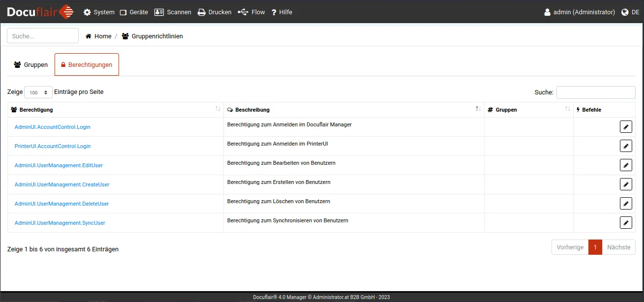Edit the AdminUI.UserManagement.EditUser permission via pencil
Image resolution: width=644 pixels, height=302 pixels.
tap(625, 165)
